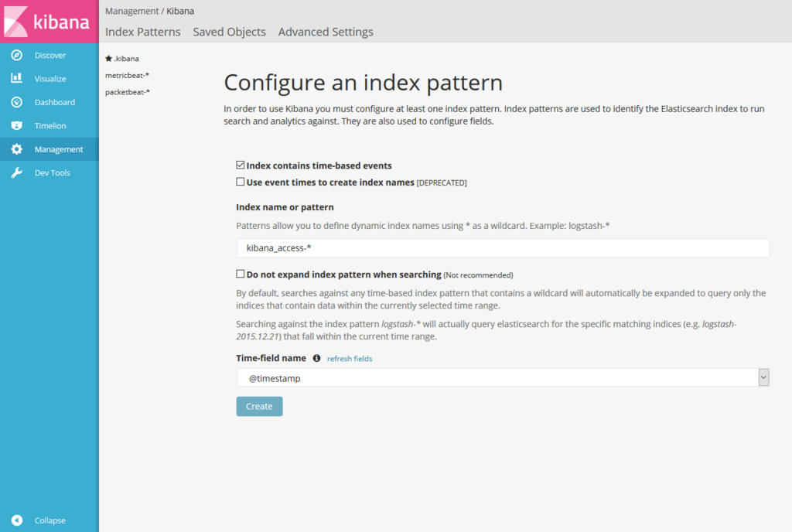Screen dimensions: 792x532
Task: Click the Configure an index pattern heading
Action: pos(364,83)
